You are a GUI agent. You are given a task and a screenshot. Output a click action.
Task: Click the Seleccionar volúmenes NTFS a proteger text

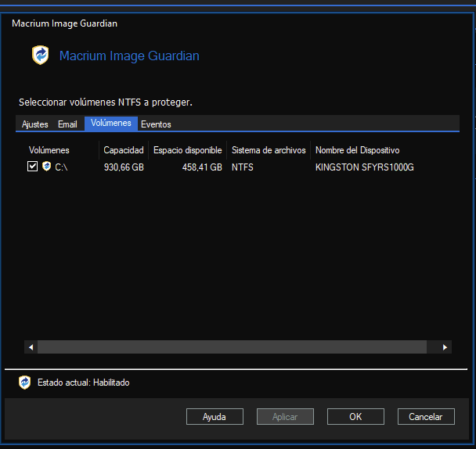[106, 102]
